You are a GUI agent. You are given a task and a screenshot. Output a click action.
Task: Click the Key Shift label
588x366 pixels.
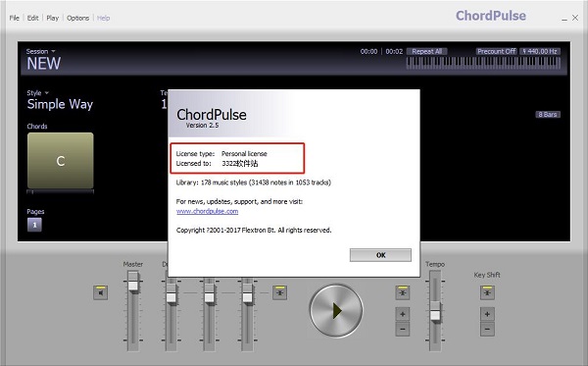pos(487,275)
